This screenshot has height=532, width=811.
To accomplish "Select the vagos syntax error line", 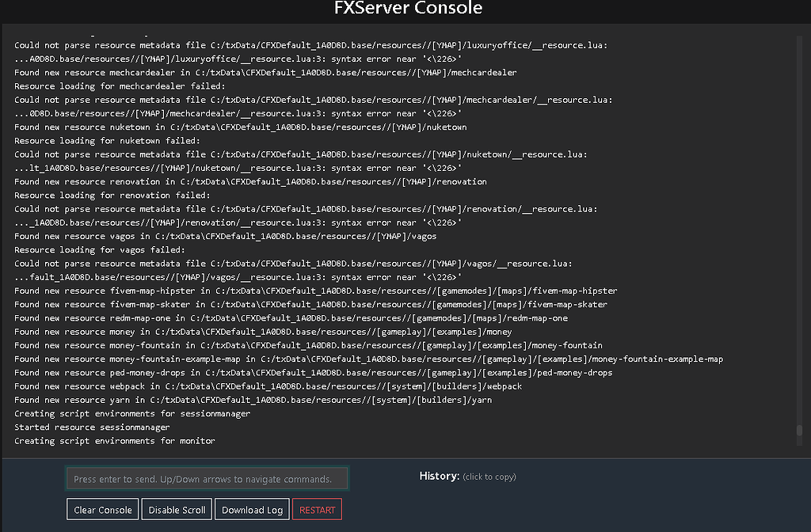I will click(x=238, y=277).
